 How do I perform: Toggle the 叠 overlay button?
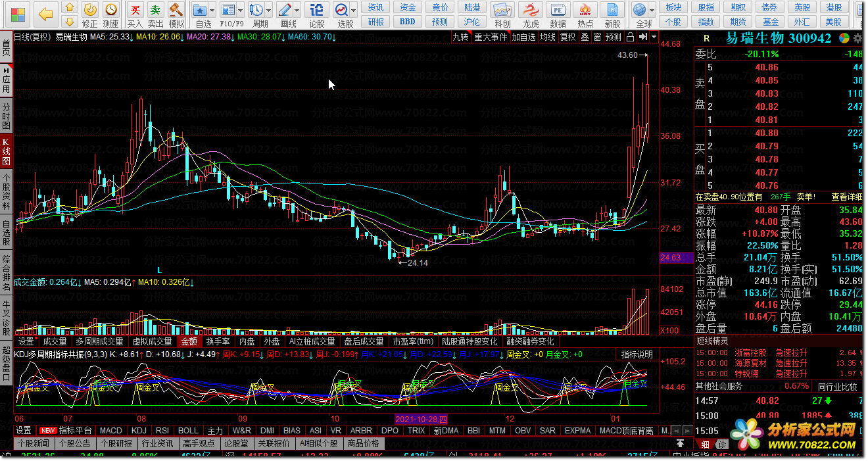click(585, 37)
